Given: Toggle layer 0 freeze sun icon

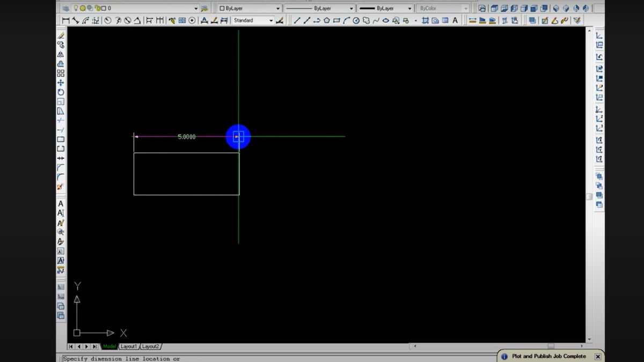Looking at the screenshot, I should [83, 9].
